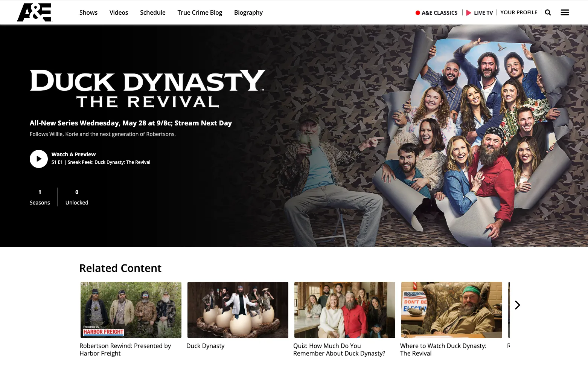
Task: Open Where to Watch thumbnail image
Action: point(452,310)
